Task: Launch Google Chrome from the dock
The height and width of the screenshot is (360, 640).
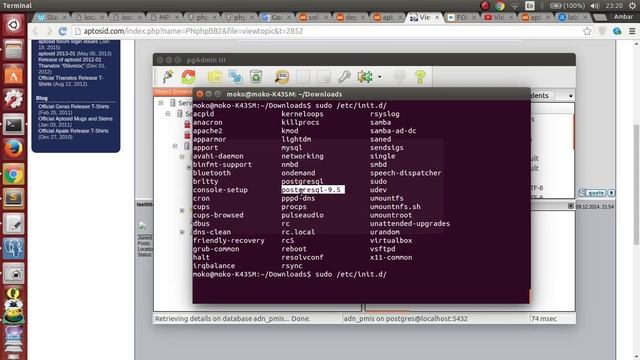Action: tap(13, 174)
